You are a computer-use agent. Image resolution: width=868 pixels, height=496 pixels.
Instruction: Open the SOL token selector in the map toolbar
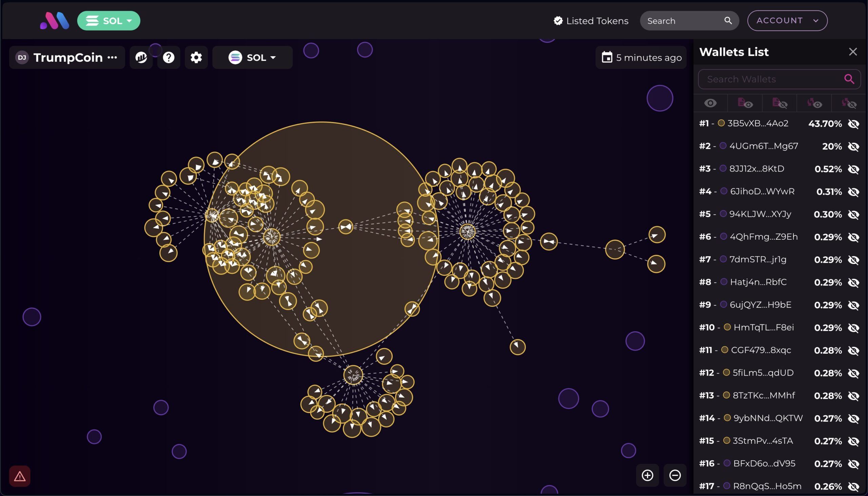(x=252, y=58)
